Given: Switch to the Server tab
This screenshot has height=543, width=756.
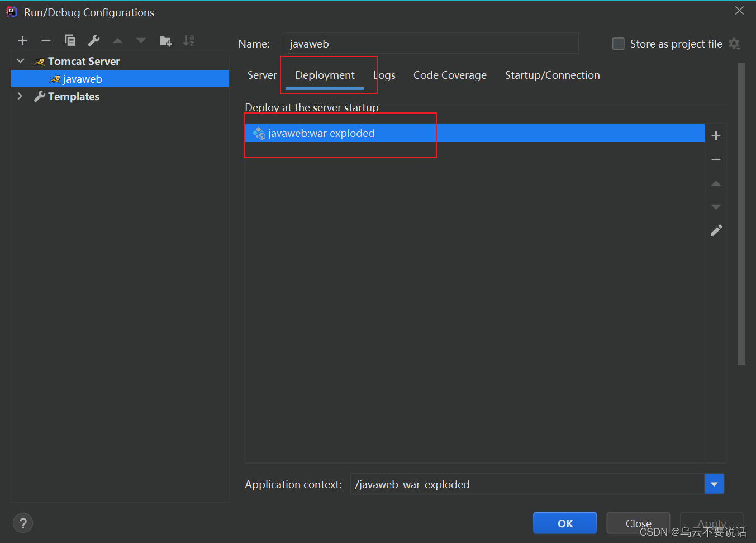Looking at the screenshot, I should point(262,75).
